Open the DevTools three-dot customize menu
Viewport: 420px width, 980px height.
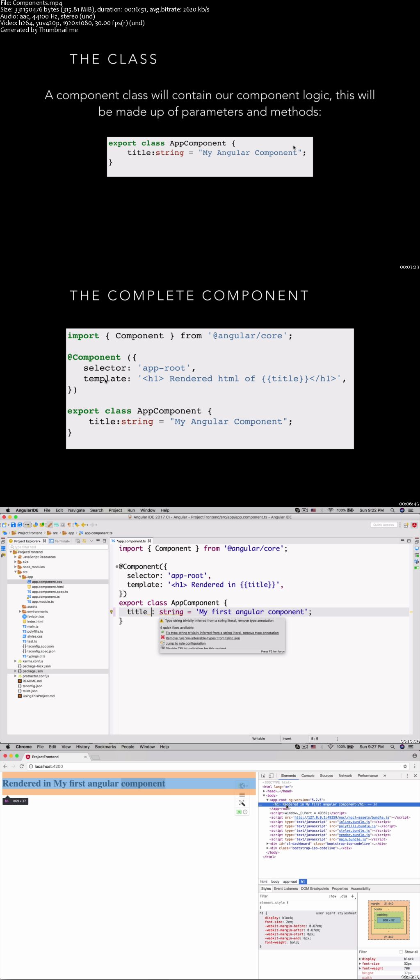click(407, 776)
